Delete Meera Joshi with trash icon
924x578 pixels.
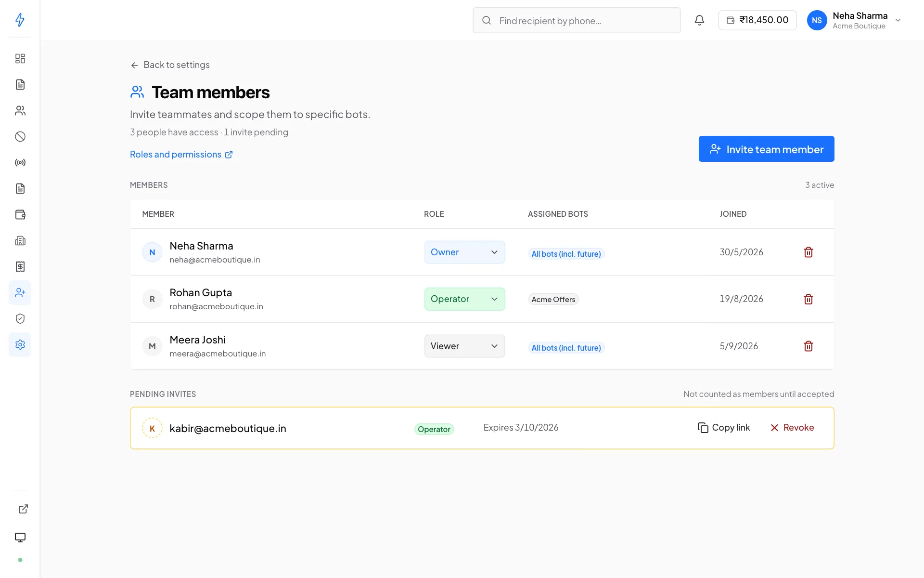(x=808, y=346)
